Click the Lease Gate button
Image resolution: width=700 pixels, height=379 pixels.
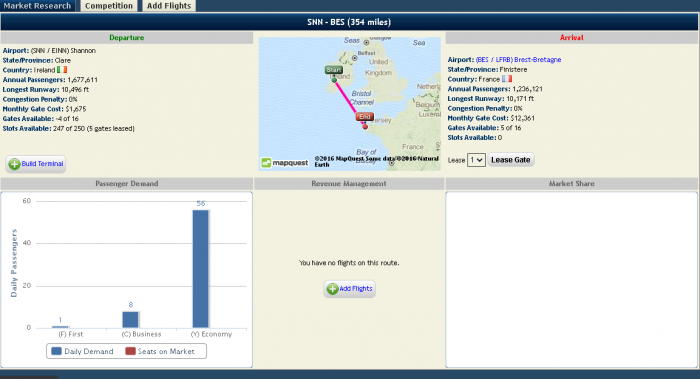pos(511,160)
